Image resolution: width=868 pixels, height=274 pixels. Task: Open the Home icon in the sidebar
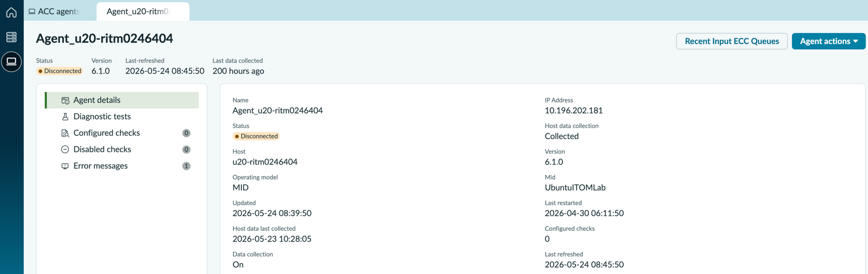(11, 12)
